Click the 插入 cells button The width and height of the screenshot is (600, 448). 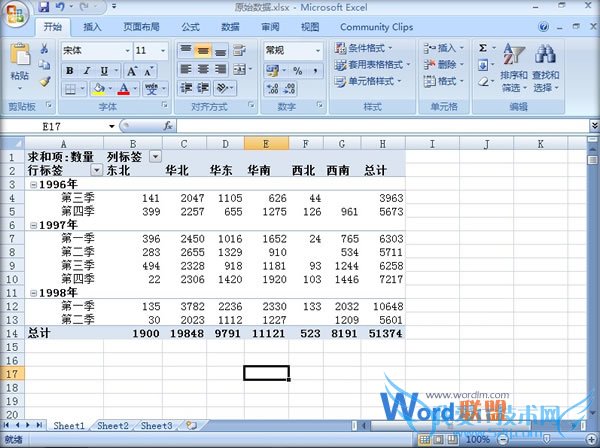coord(444,48)
